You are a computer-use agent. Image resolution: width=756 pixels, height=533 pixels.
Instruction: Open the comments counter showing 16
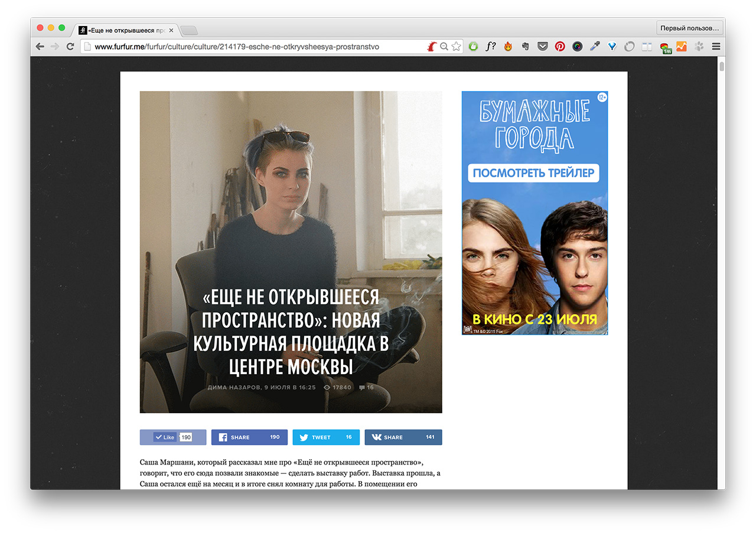[366, 388]
